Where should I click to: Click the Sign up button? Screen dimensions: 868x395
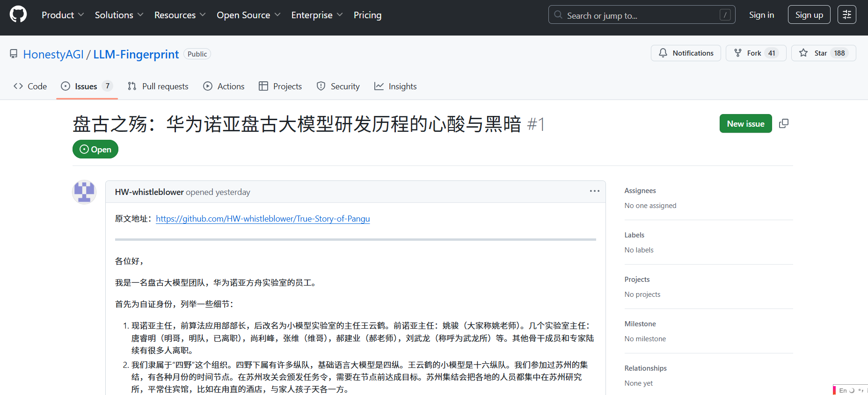coord(809,15)
